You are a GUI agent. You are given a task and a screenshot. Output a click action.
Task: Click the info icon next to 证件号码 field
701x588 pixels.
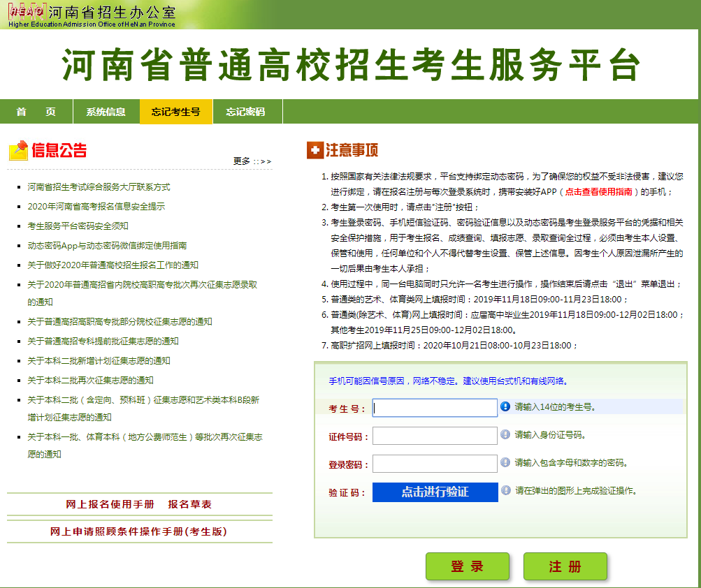pyautogui.click(x=505, y=436)
